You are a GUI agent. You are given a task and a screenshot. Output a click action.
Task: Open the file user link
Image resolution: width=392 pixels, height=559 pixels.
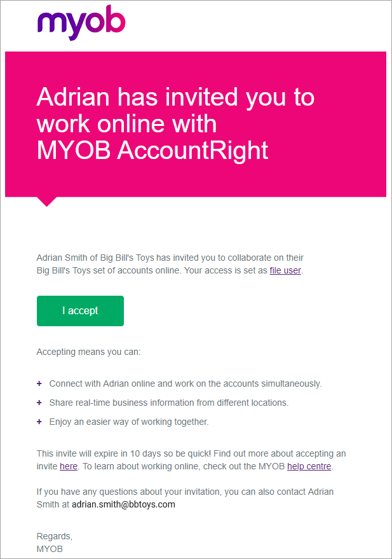285,270
